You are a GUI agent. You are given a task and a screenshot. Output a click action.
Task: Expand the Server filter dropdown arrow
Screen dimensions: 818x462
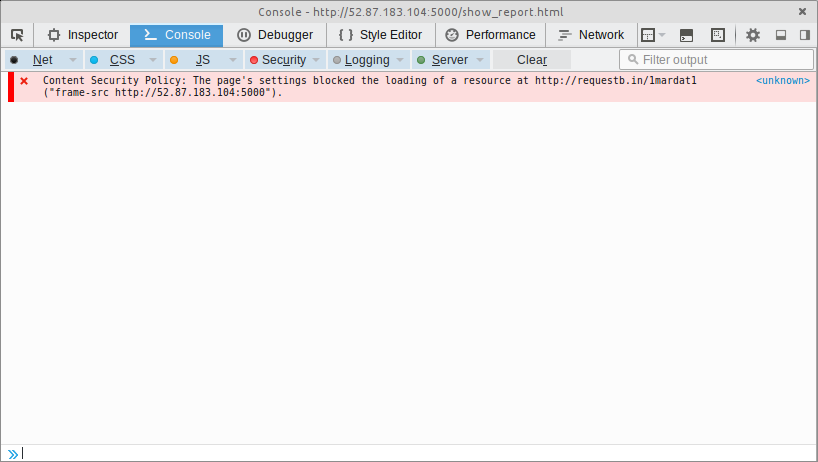pos(480,60)
